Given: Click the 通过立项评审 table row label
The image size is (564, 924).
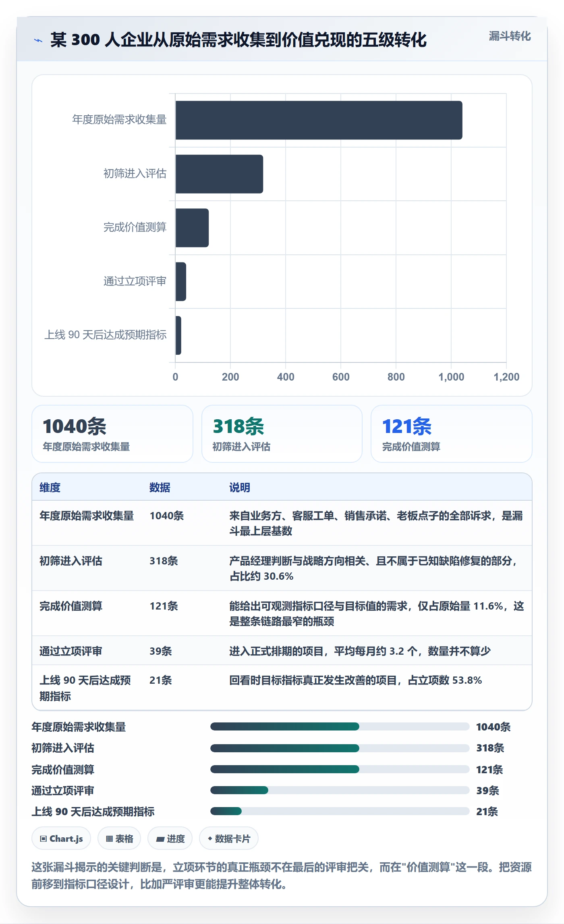Looking at the screenshot, I should coord(71,651).
